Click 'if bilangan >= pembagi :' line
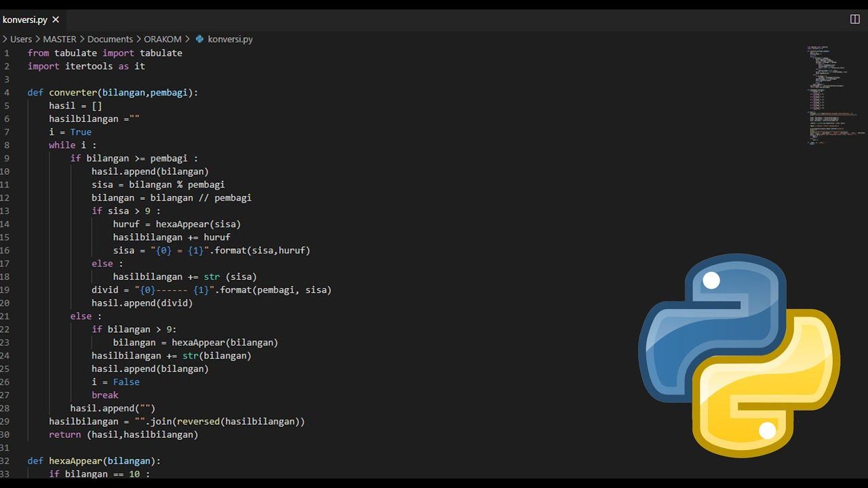Image resolution: width=868 pixels, height=488 pixels. point(134,159)
